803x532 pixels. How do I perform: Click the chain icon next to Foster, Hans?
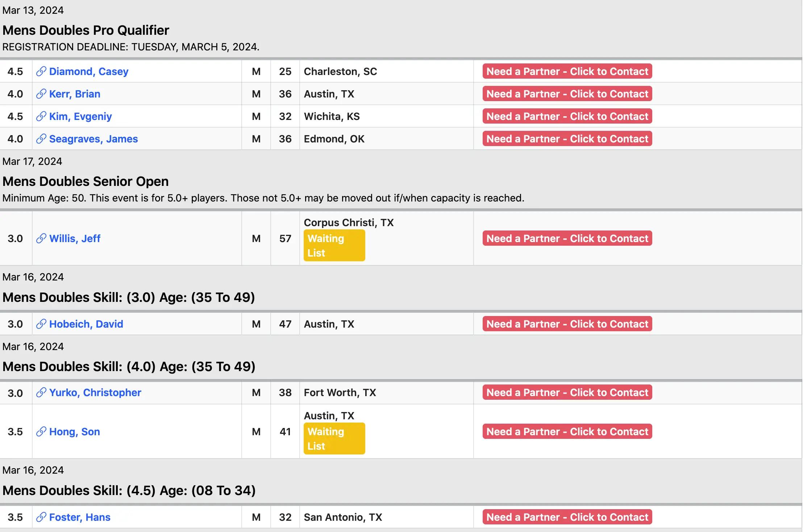41,517
